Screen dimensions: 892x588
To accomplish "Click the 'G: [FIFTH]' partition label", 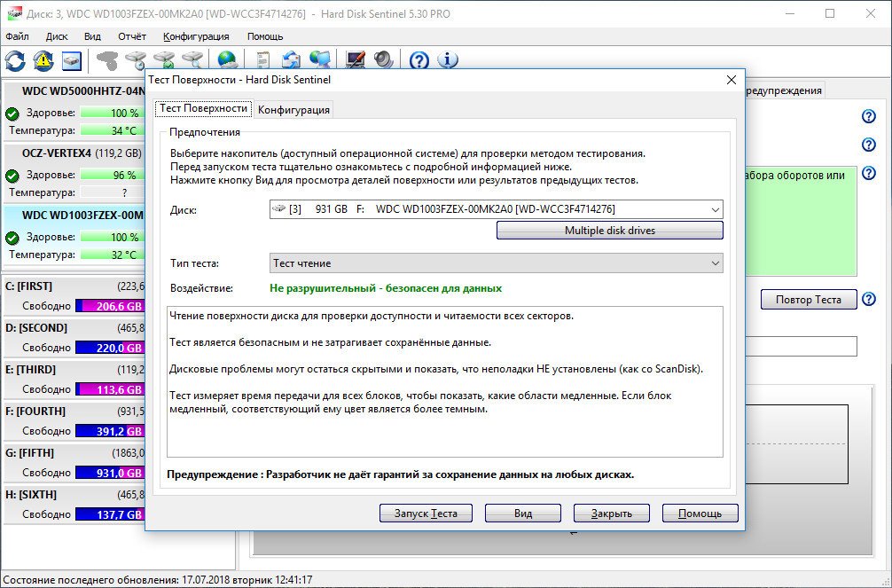I will coord(29,453).
